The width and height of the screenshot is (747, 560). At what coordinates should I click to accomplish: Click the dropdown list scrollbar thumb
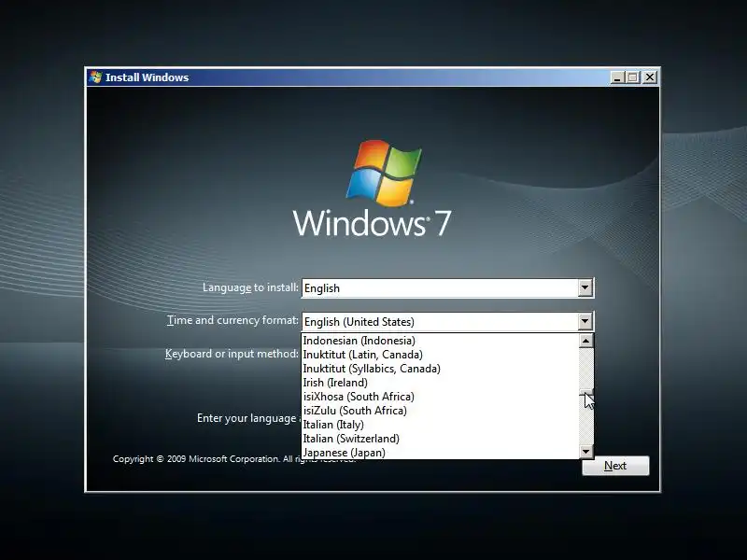pos(586,392)
